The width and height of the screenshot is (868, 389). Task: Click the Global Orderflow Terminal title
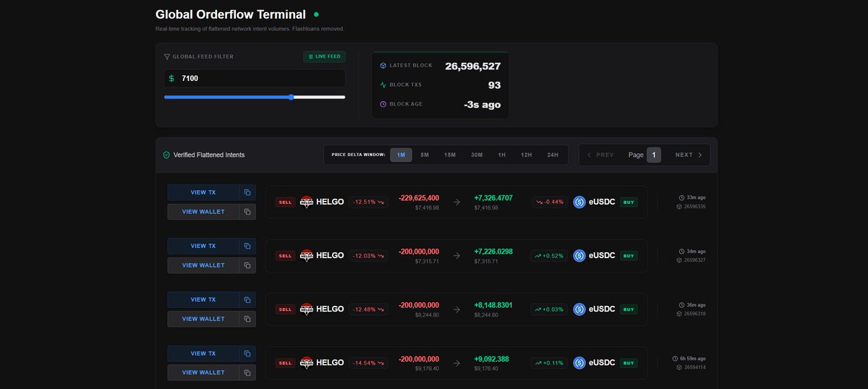coord(231,14)
